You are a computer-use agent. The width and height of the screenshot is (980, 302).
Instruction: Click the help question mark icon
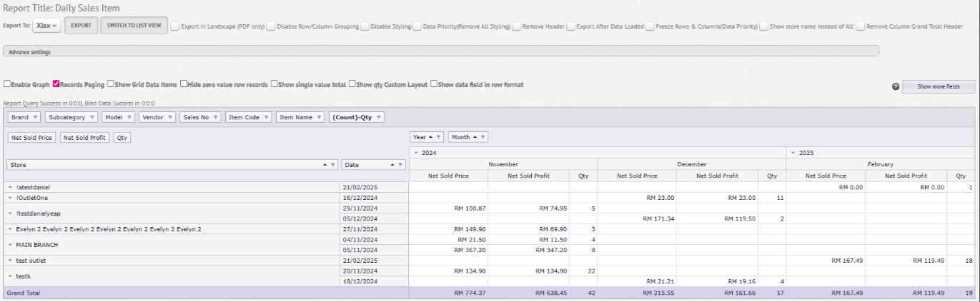coord(895,86)
